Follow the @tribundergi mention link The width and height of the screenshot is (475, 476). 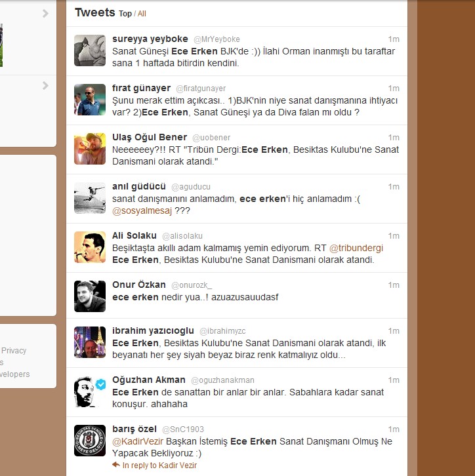coord(356,248)
